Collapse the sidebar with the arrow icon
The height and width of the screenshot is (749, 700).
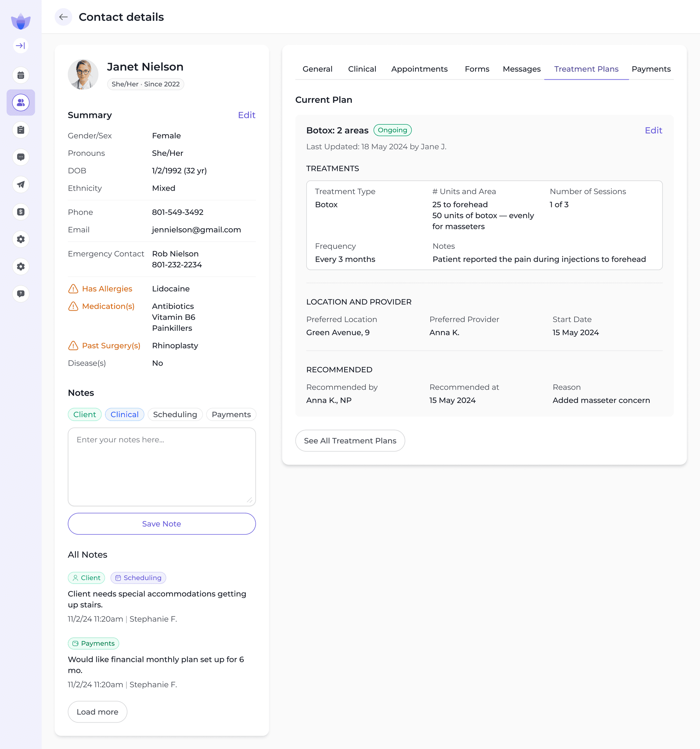click(21, 45)
